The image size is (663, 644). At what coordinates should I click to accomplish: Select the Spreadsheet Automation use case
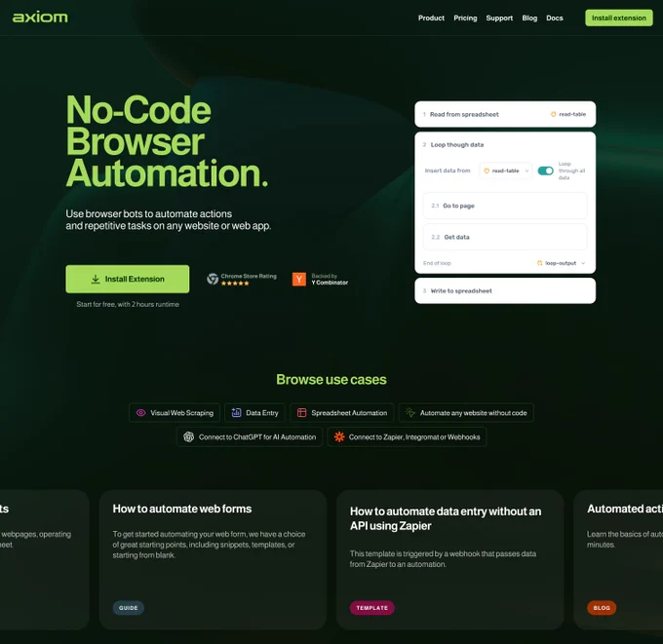pyautogui.click(x=341, y=413)
